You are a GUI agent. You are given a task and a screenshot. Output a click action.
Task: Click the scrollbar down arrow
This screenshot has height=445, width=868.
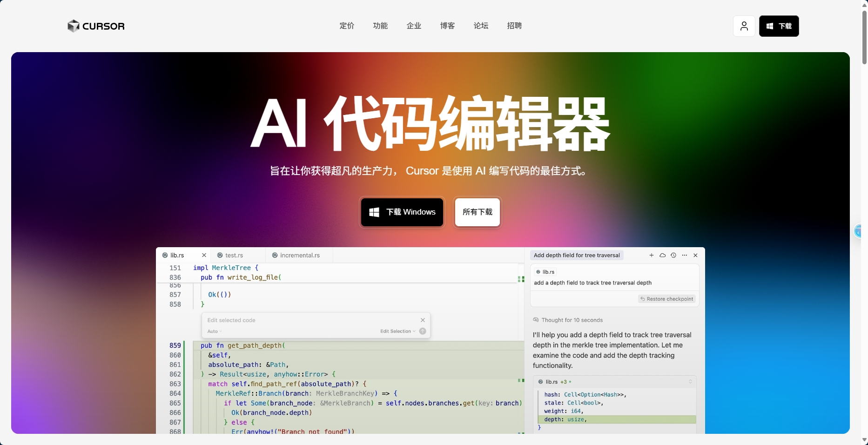coord(864,440)
